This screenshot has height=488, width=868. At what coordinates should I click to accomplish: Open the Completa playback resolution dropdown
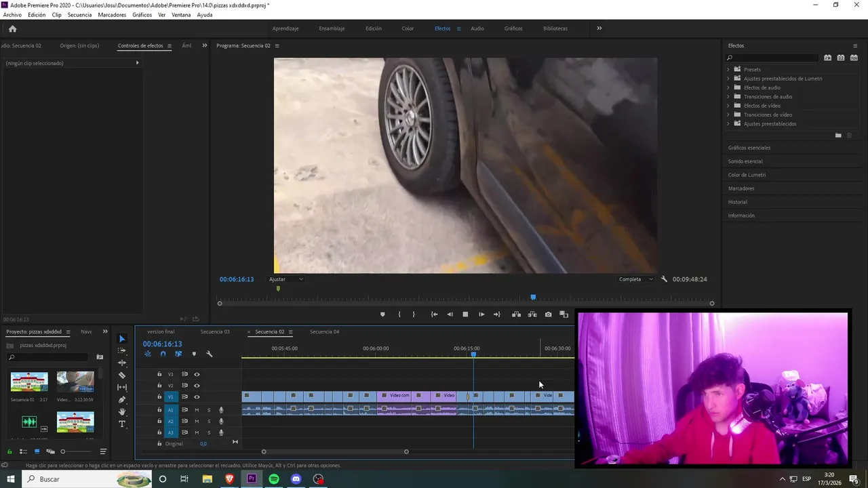635,279
